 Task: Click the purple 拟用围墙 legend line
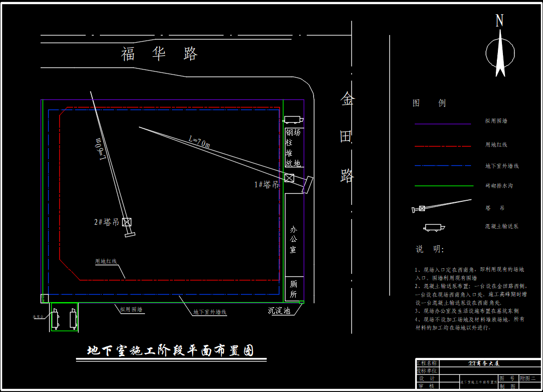click(x=443, y=124)
